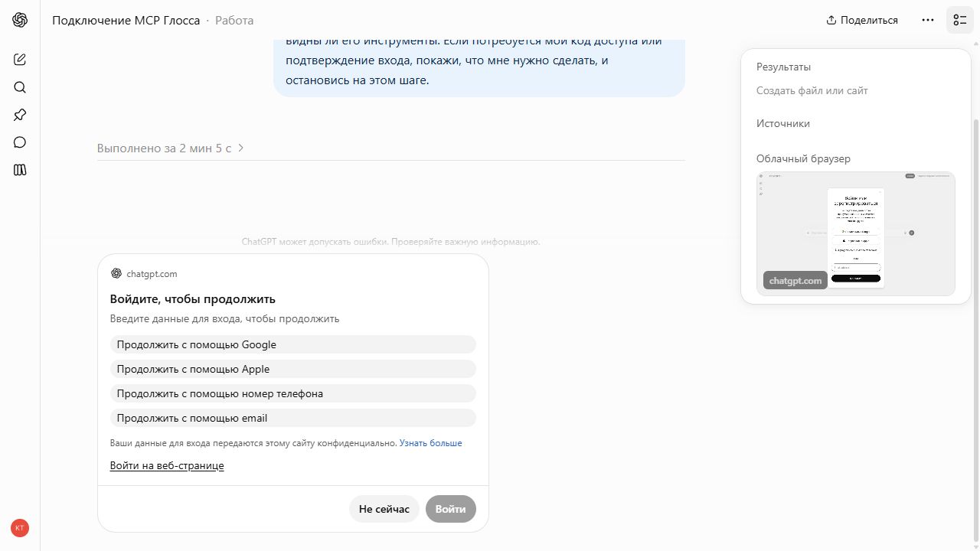Open search using the magnifier icon
This screenshot has height=551, width=980.
pyautogui.click(x=20, y=87)
